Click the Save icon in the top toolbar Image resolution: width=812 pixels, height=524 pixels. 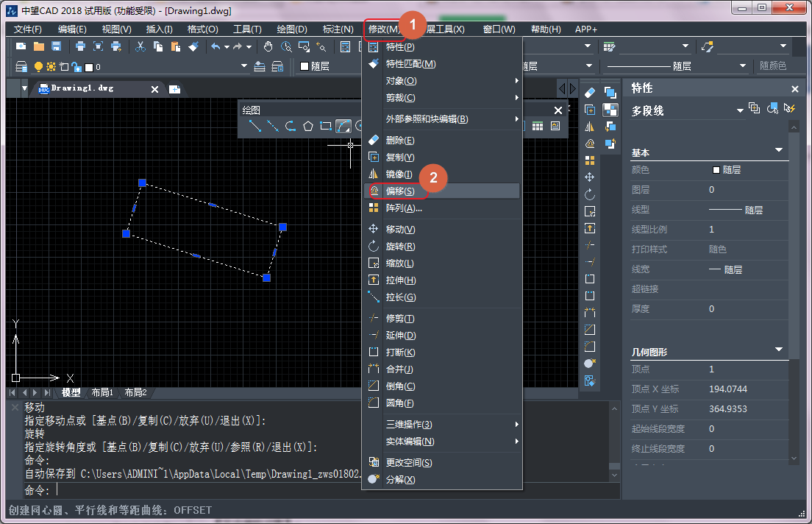coord(54,46)
